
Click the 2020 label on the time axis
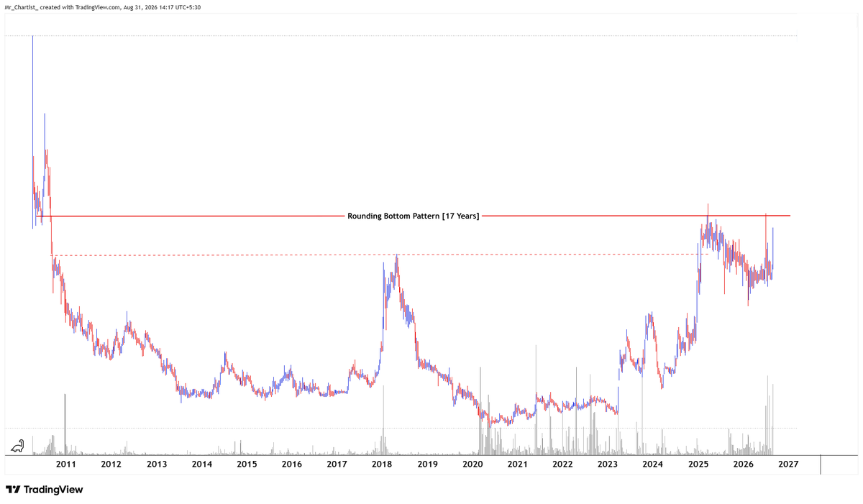point(472,464)
